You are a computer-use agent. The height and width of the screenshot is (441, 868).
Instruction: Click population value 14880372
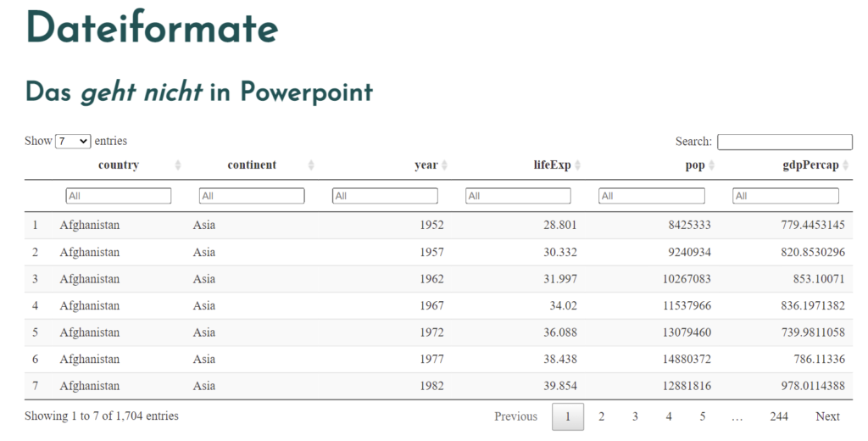pyautogui.click(x=687, y=359)
